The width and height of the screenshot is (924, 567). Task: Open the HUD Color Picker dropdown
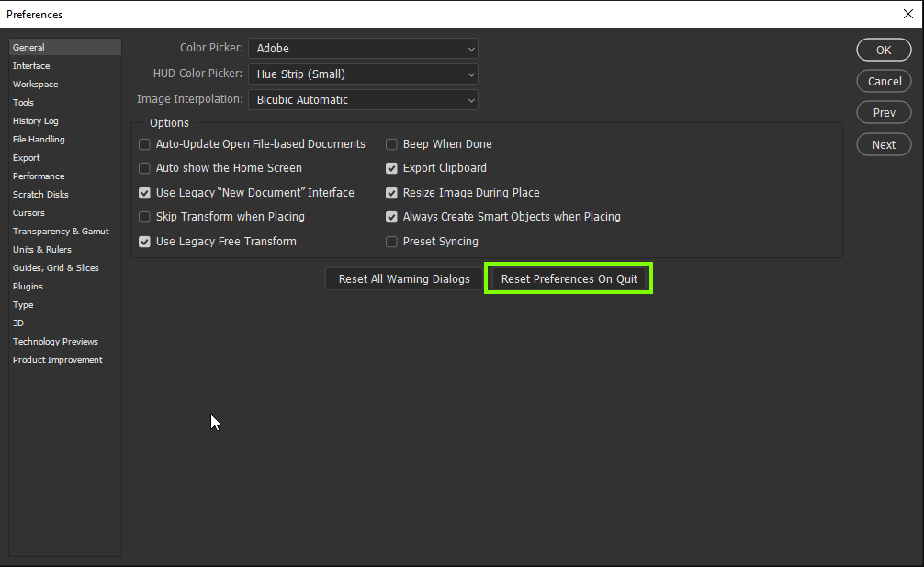[363, 74]
